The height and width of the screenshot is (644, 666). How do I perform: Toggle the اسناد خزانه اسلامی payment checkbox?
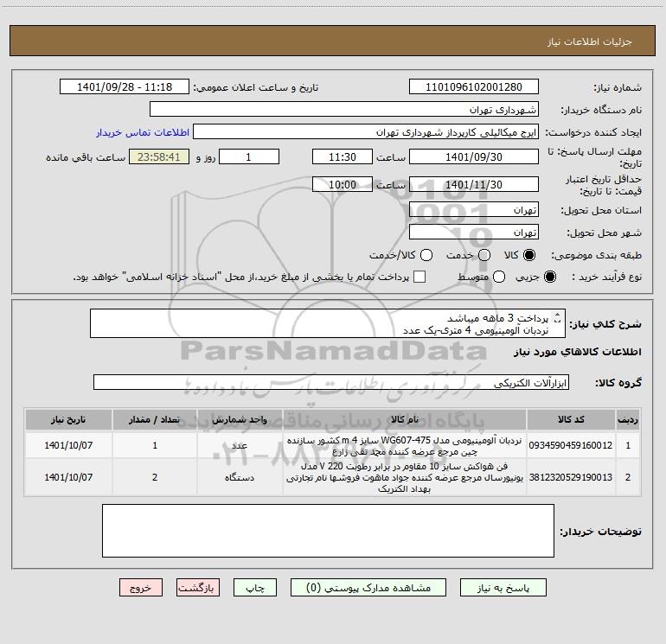(x=419, y=277)
